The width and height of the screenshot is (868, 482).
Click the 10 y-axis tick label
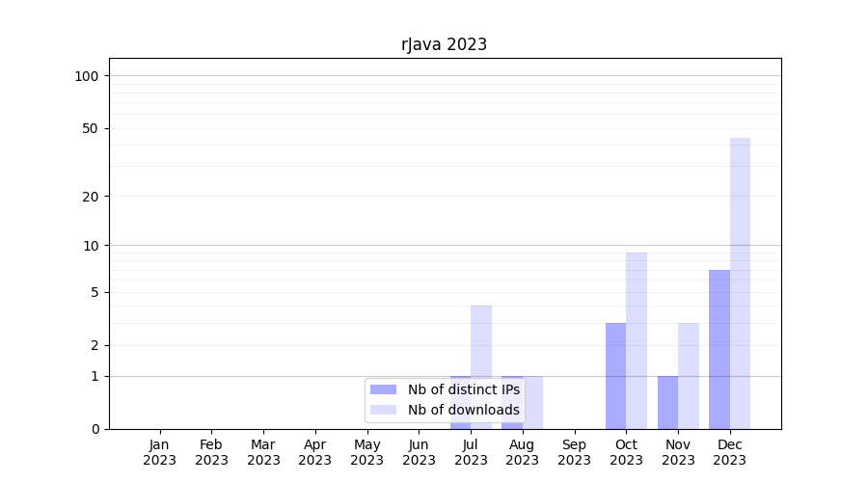pos(91,245)
